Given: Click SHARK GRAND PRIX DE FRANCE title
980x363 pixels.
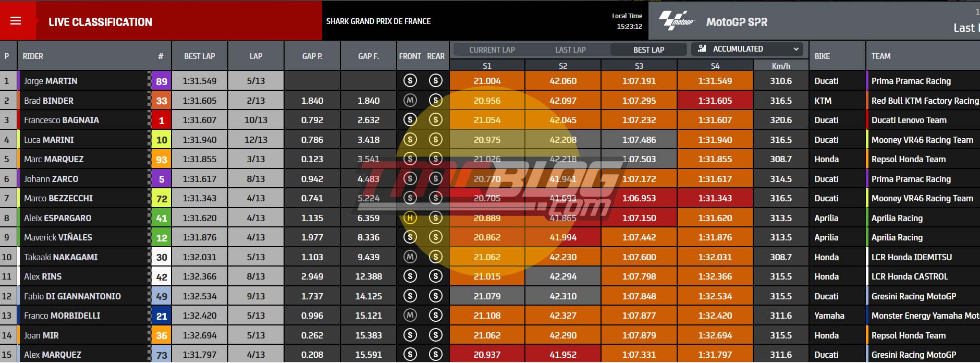Looking at the screenshot, I should [378, 21].
